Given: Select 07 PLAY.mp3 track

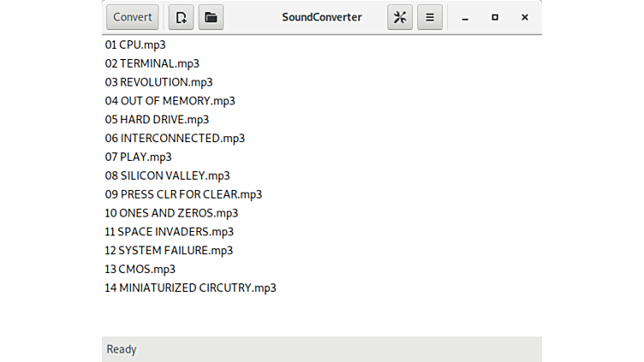Looking at the screenshot, I should 138,157.
